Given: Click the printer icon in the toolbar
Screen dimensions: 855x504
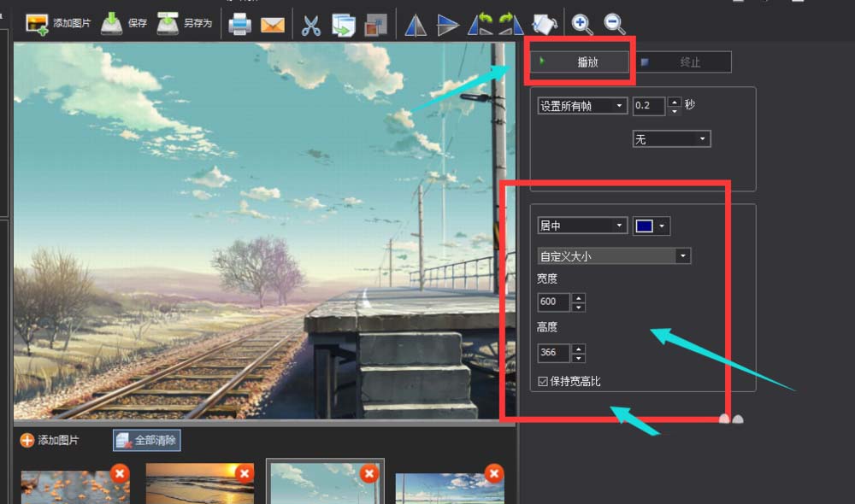Looking at the screenshot, I should [239, 25].
